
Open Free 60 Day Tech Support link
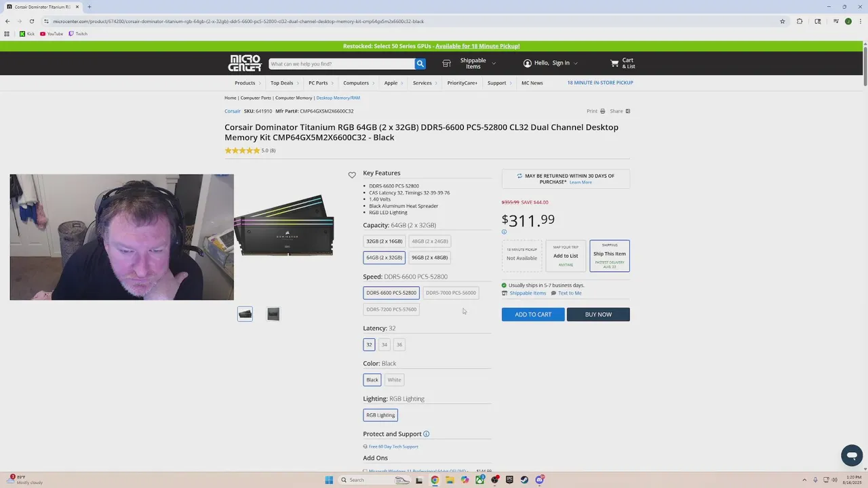pyautogui.click(x=393, y=447)
